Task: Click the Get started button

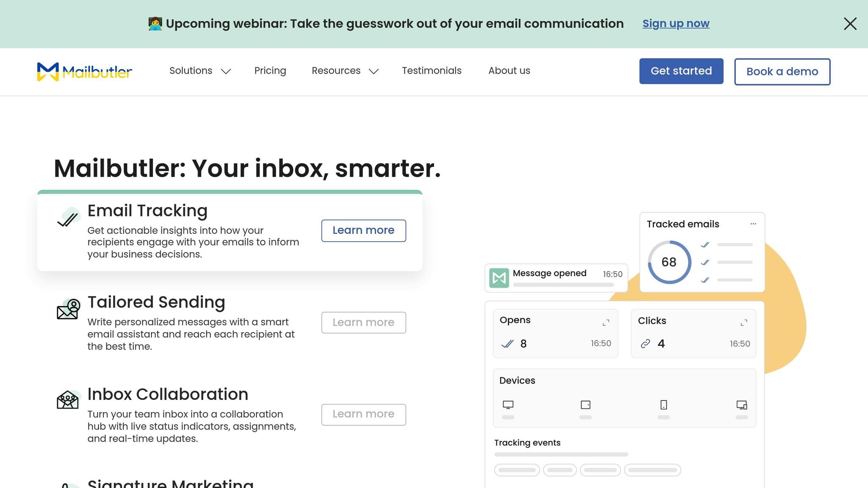Action: [681, 71]
